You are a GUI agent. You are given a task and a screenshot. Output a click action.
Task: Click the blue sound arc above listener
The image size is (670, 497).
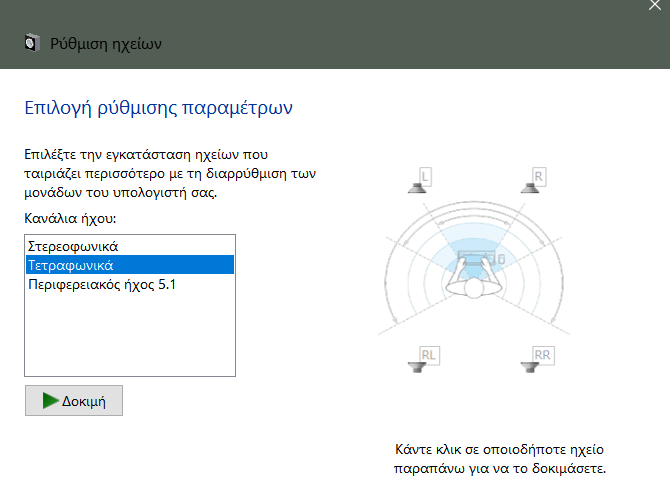click(478, 236)
